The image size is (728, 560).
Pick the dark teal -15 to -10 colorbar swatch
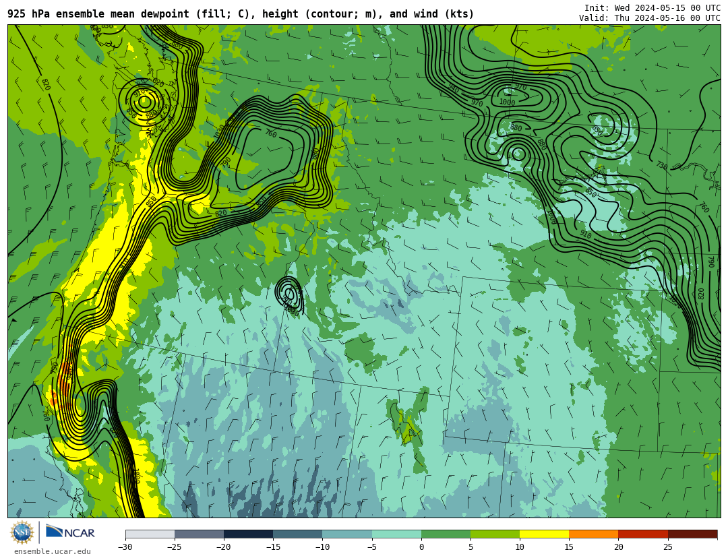point(298,534)
